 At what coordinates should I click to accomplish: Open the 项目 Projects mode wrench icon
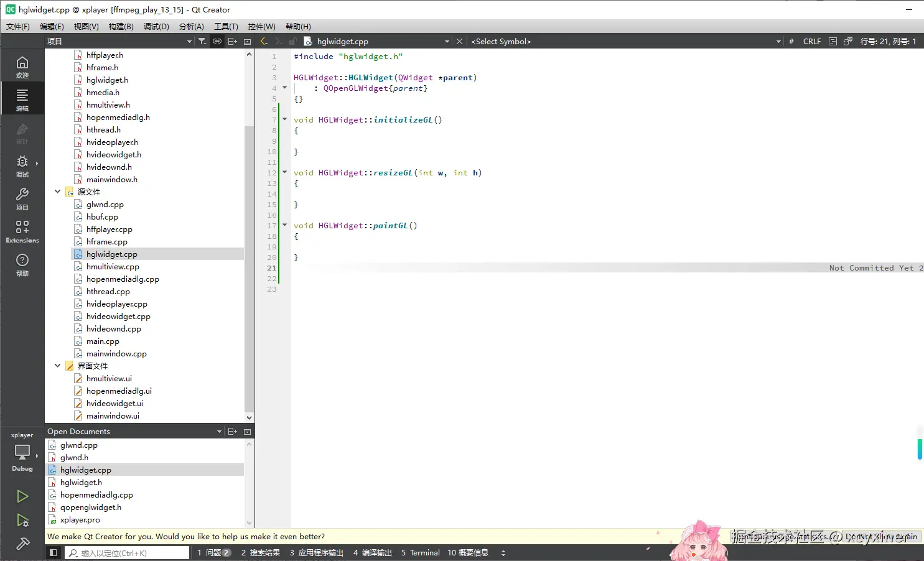22,198
